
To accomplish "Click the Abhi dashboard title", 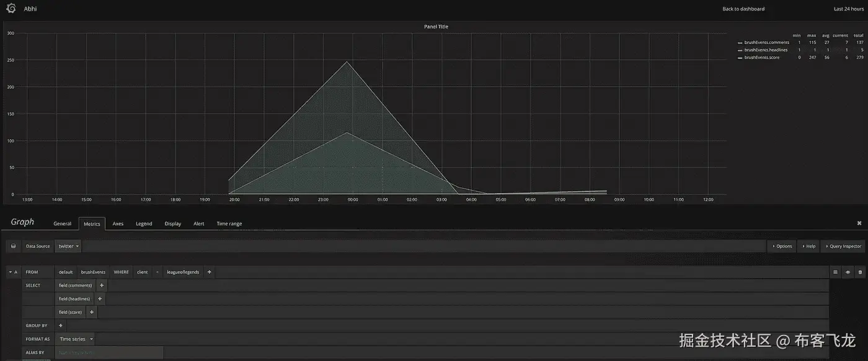I will pos(29,9).
